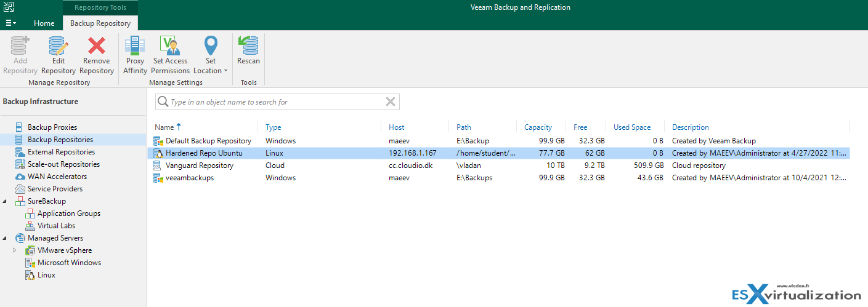The height and width of the screenshot is (307, 868).
Task: Click the Repository Tools contextual tab
Action: coord(99,7)
